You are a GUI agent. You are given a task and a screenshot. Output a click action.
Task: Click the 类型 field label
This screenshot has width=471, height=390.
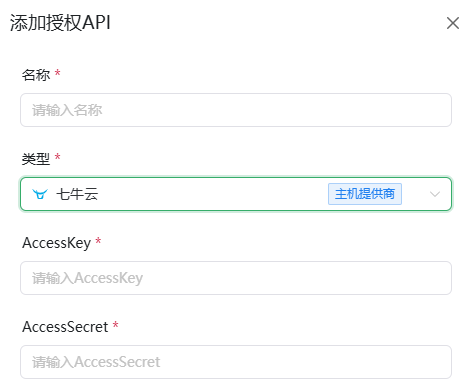click(x=36, y=159)
